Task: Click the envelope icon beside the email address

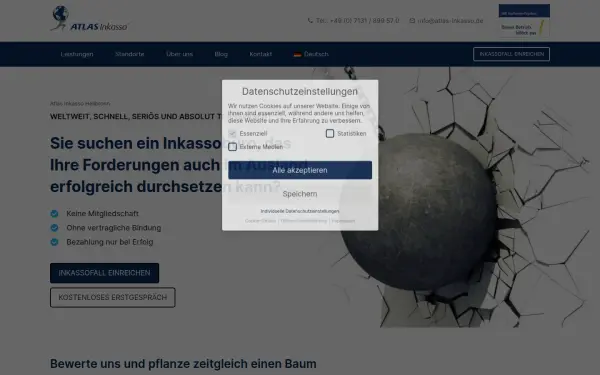Action: click(412, 21)
